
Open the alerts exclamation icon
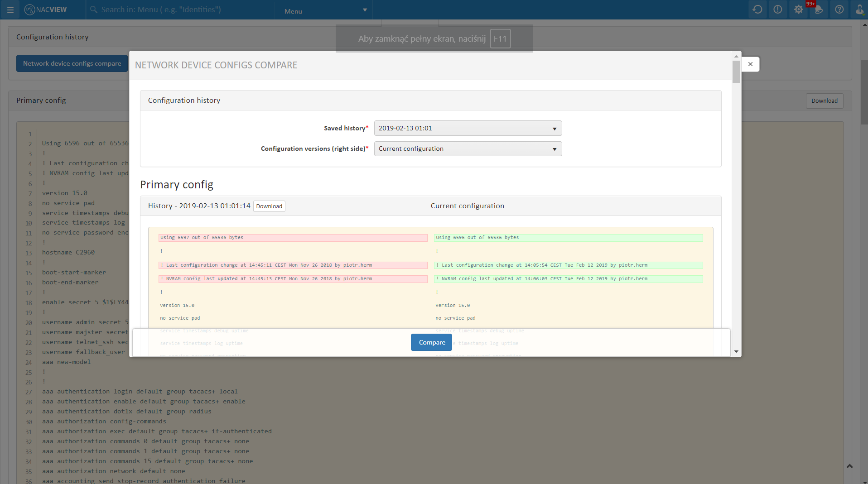(778, 9)
